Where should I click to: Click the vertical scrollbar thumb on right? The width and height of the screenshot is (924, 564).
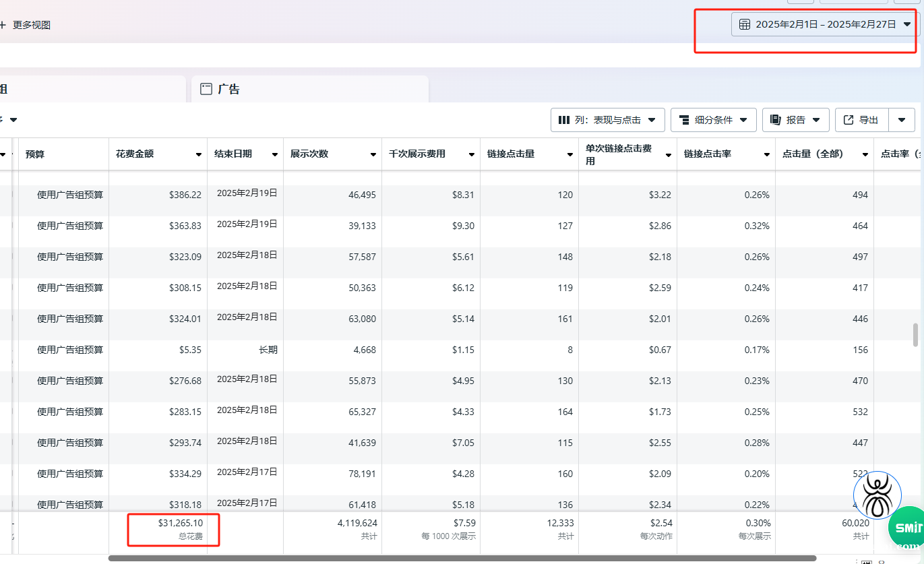[x=915, y=334]
